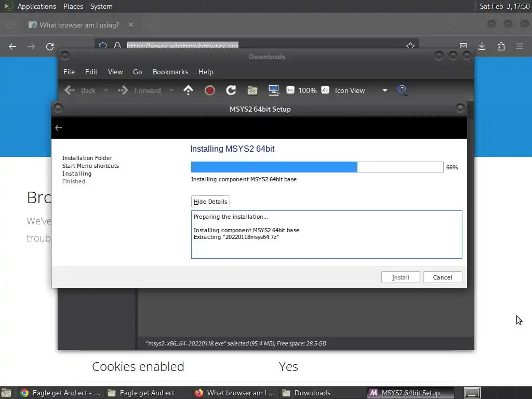532x399 pixels.
Task: Click the installation details log box
Action: point(326,234)
